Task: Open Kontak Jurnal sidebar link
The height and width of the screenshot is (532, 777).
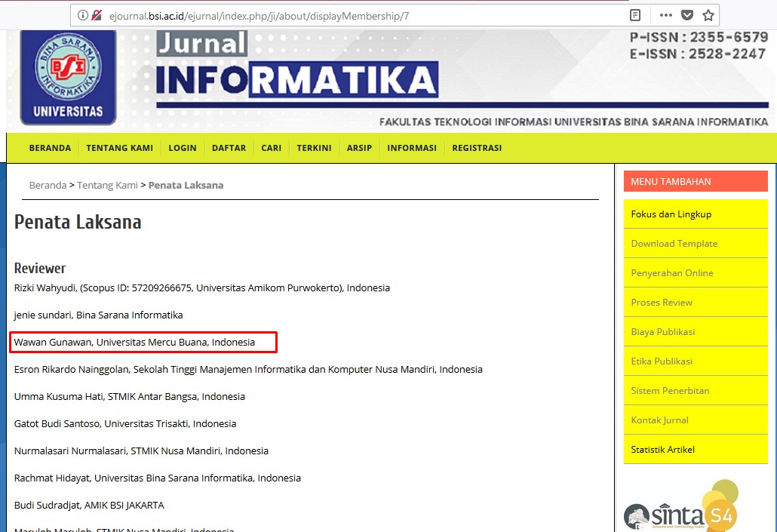Action: point(696,420)
